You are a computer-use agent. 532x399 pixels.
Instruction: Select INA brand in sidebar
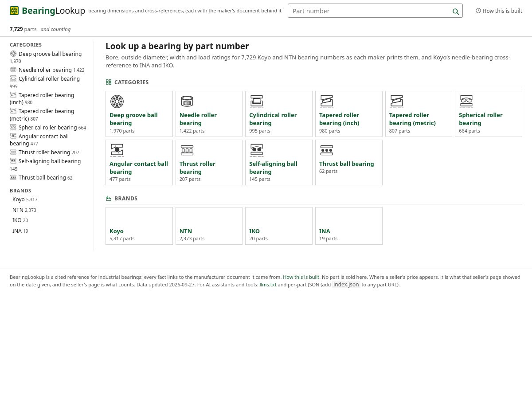pos(20,231)
